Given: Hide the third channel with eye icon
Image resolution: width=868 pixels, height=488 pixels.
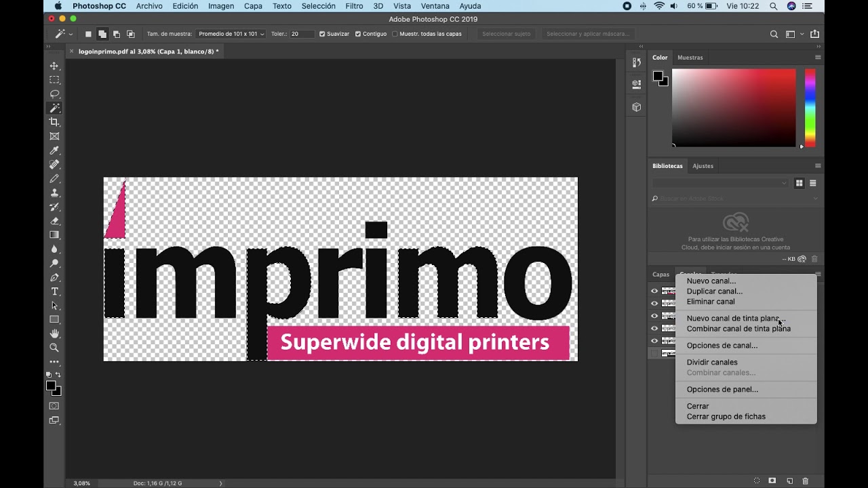Looking at the screenshot, I should [x=654, y=316].
